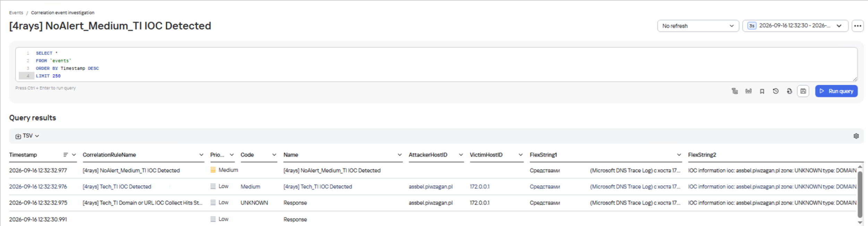
Task: Click the scrollbar up arrow in results
Action: tap(860, 167)
